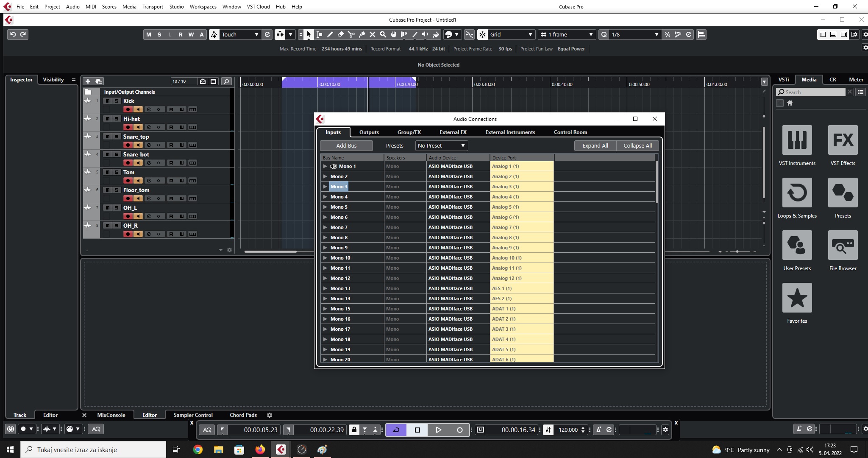
Task: Select the Play speaker tool
Action: pos(425,34)
